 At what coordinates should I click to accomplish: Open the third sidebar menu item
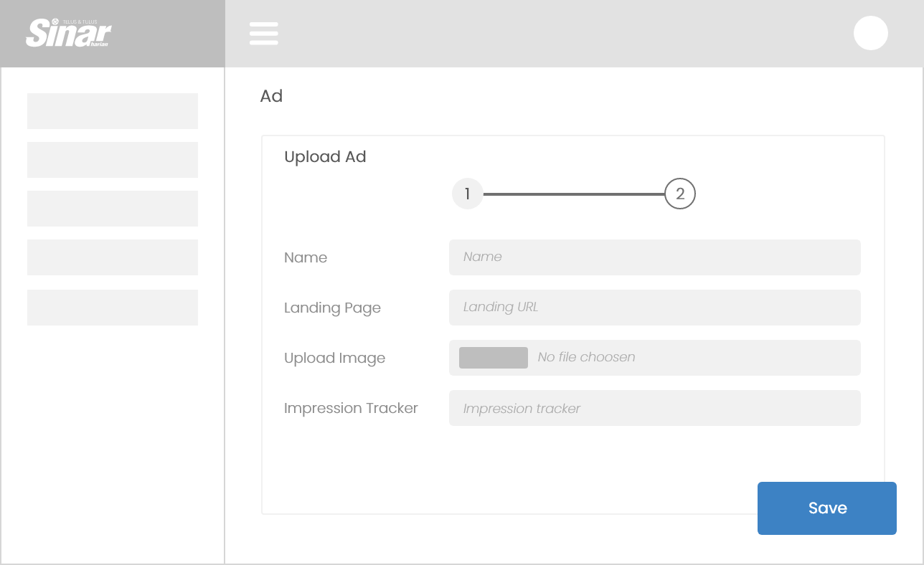pyautogui.click(x=113, y=209)
